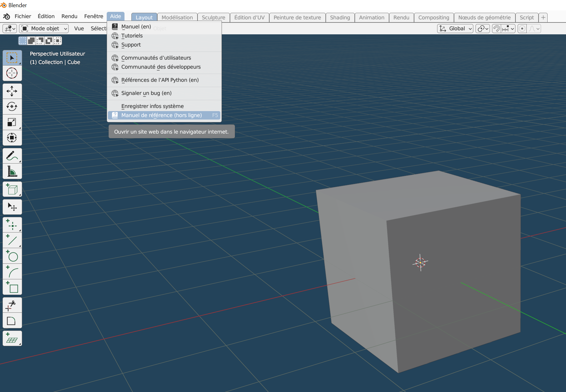Open the editor type dropdown
Image resolution: width=566 pixels, height=392 pixels.
10,29
